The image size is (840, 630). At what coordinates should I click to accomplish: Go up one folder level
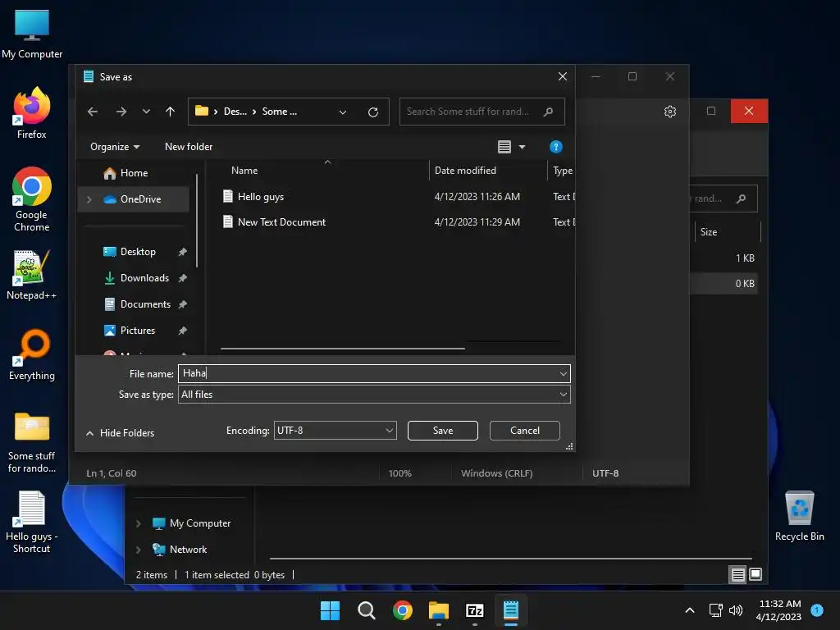point(170,112)
